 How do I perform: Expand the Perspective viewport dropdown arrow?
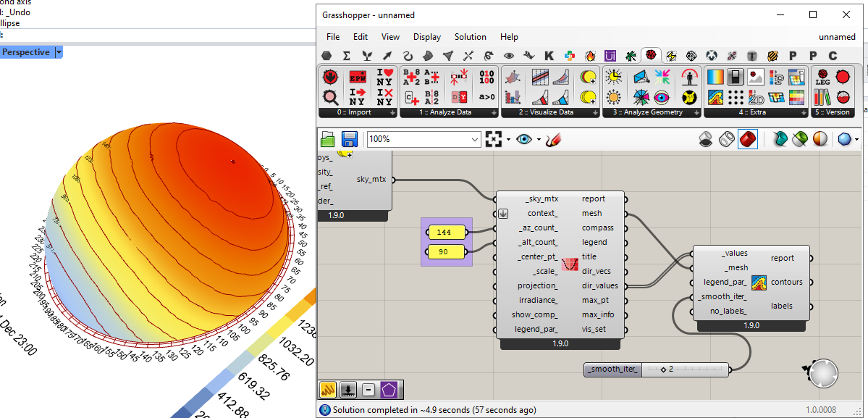click(x=59, y=52)
